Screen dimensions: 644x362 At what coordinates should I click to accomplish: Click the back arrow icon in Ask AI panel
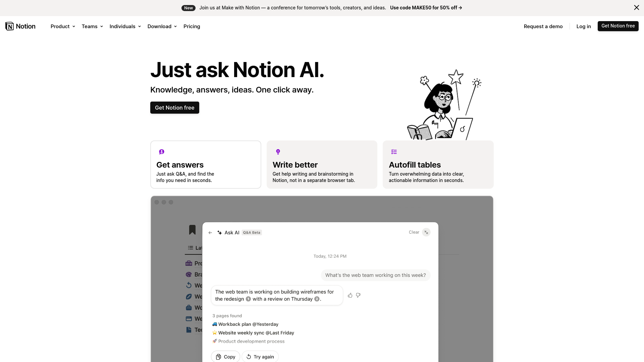point(211,233)
